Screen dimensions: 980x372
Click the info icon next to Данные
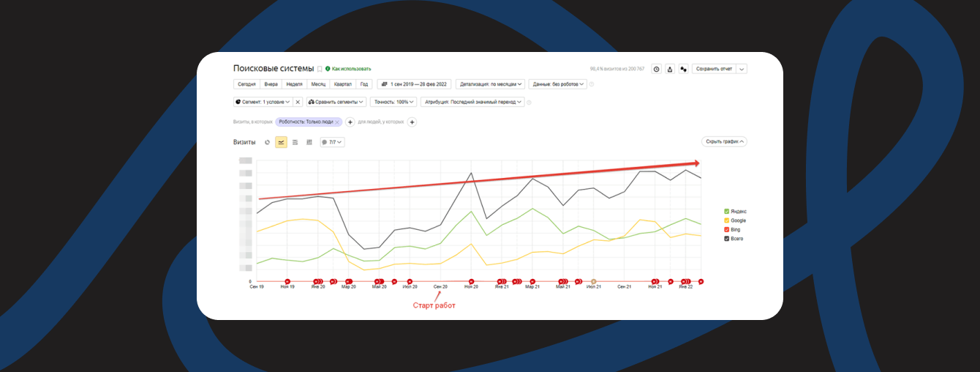(592, 84)
